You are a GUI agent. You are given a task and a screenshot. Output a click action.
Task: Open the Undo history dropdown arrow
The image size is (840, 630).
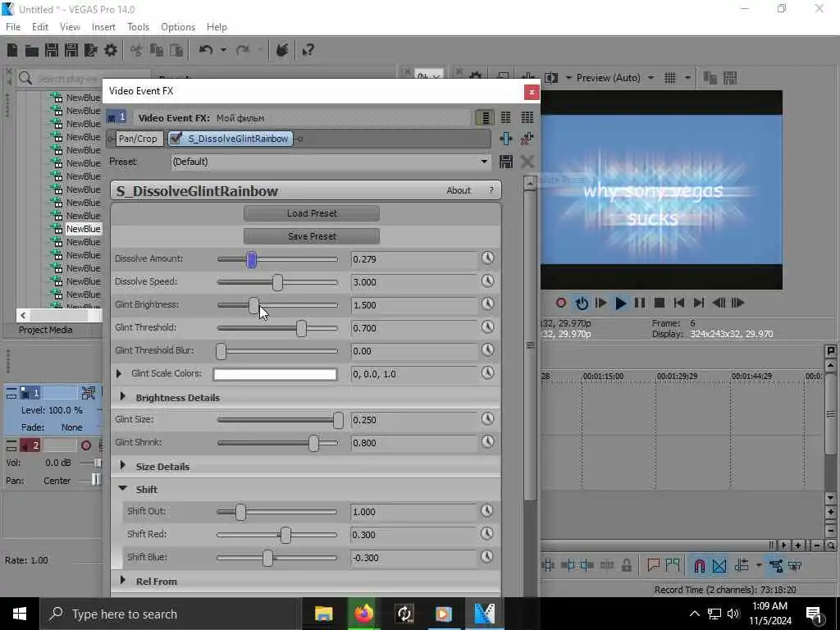223,50
